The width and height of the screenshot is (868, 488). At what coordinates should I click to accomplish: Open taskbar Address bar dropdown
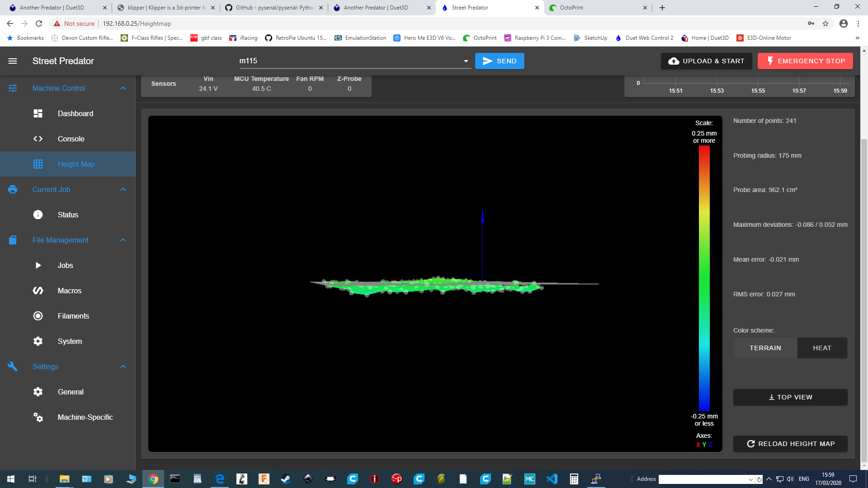click(751, 479)
